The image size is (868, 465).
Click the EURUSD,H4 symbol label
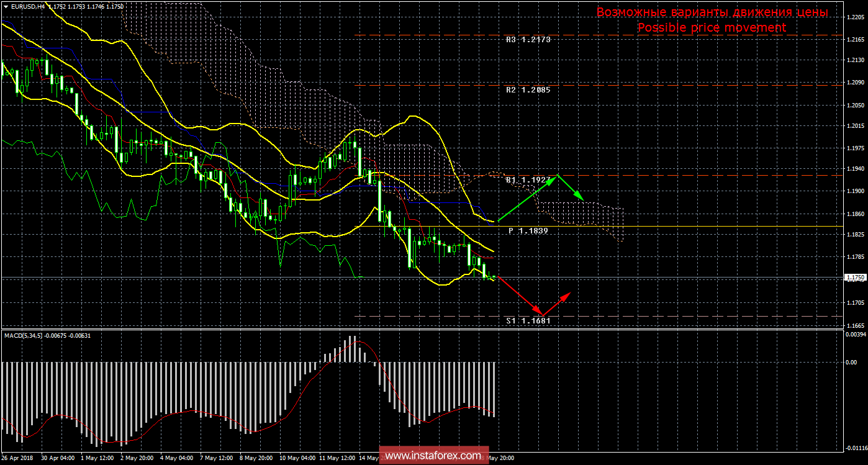(27, 6)
